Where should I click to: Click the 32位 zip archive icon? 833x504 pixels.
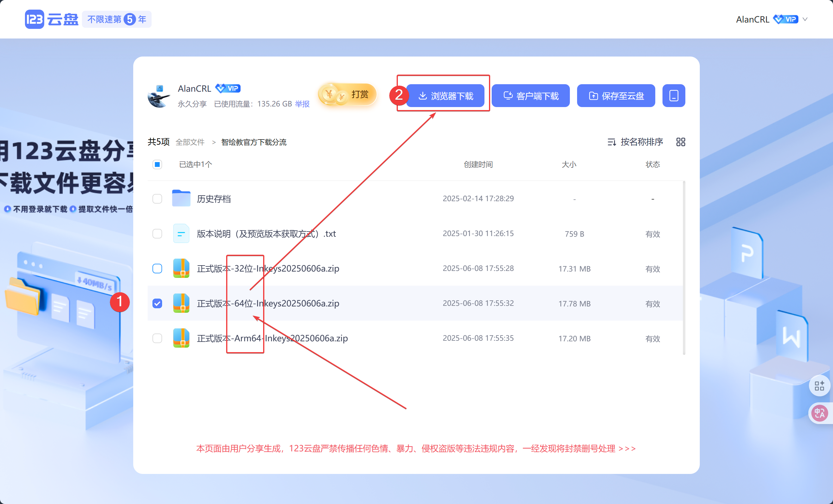181,269
